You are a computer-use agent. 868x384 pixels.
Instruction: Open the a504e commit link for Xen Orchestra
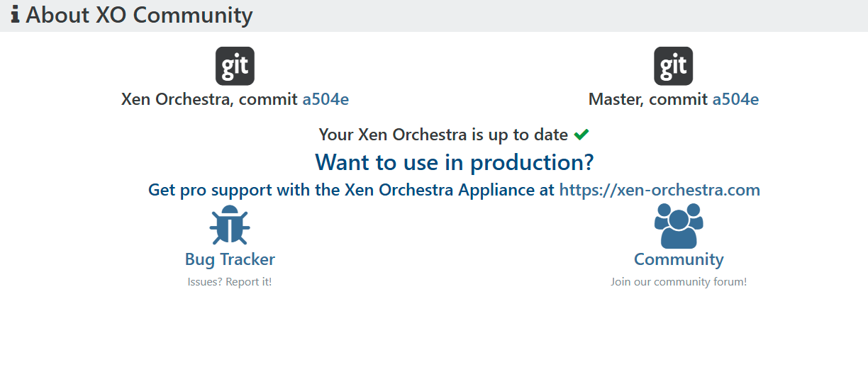click(325, 99)
